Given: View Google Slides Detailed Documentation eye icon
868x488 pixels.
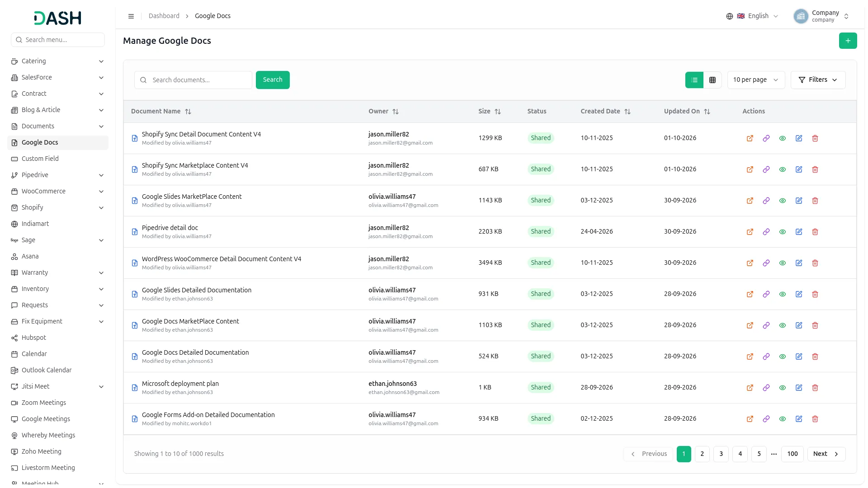Looking at the screenshot, I should 783,294.
